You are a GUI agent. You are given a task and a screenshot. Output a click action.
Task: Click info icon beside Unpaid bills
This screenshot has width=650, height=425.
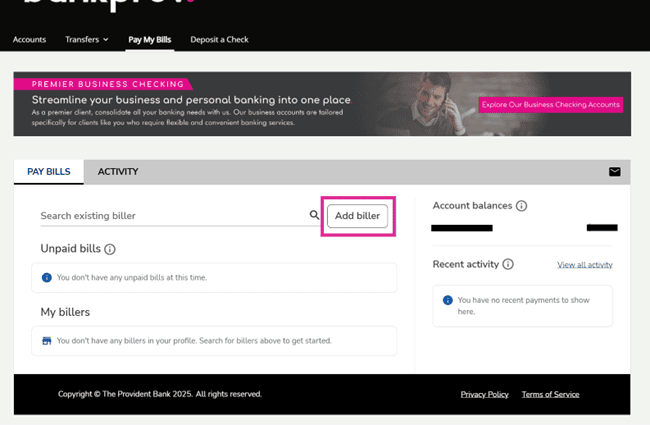pyautogui.click(x=110, y=249)
